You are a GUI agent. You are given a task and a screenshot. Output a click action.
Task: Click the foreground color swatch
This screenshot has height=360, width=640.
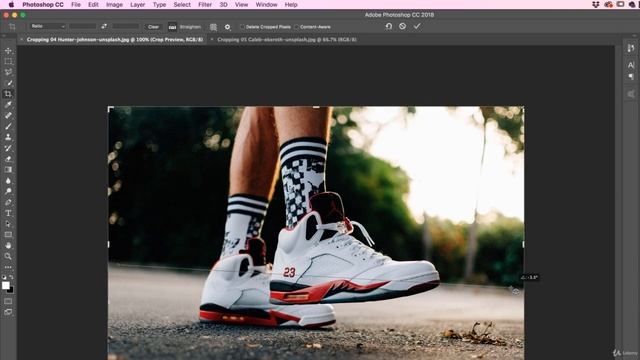click(5, 285)
